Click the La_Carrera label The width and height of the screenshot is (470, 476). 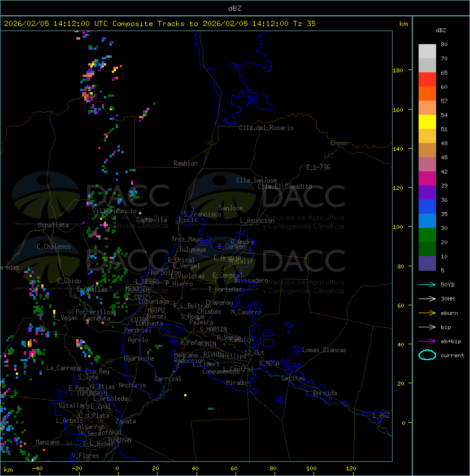click(x=63, y=368)
